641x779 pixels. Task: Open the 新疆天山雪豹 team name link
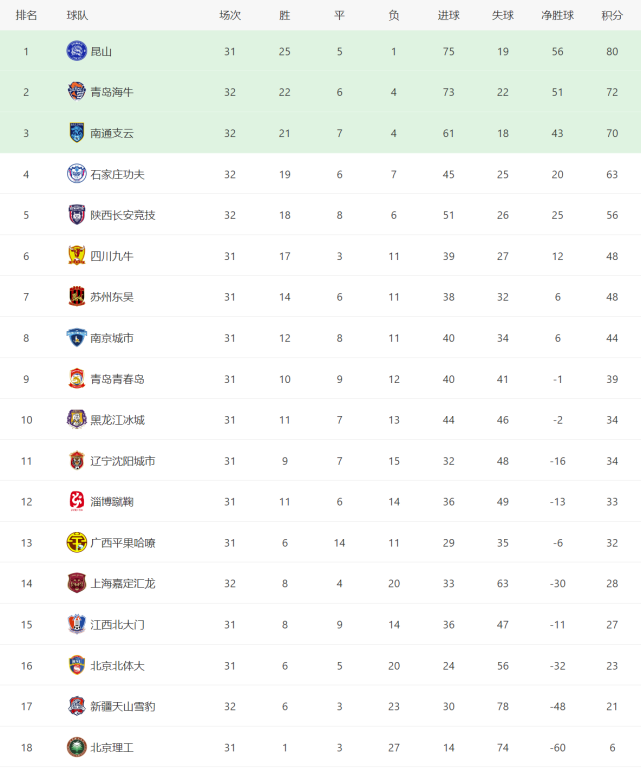point(123,706)
